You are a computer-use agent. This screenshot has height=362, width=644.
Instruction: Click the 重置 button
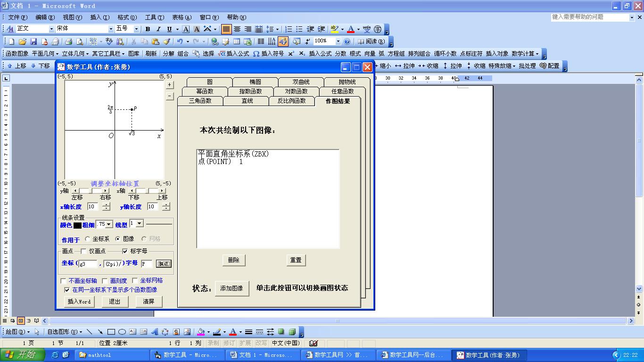(296, 260)
